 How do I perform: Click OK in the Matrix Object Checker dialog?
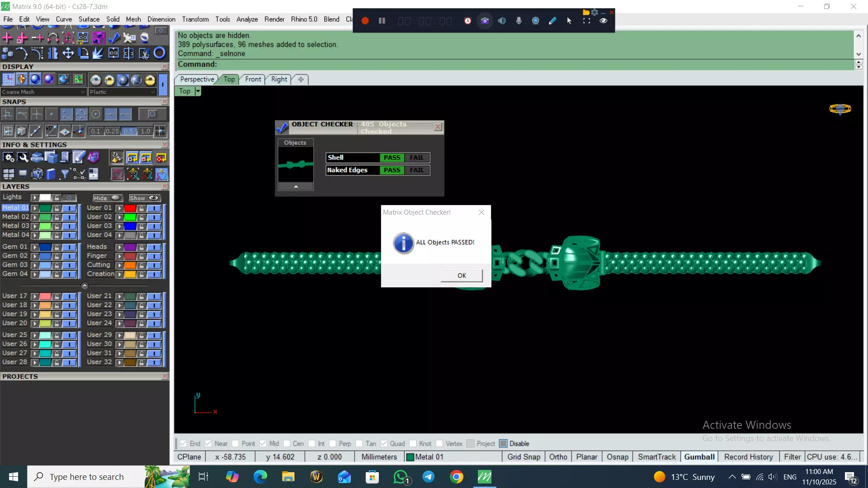(x=462, y=276)
